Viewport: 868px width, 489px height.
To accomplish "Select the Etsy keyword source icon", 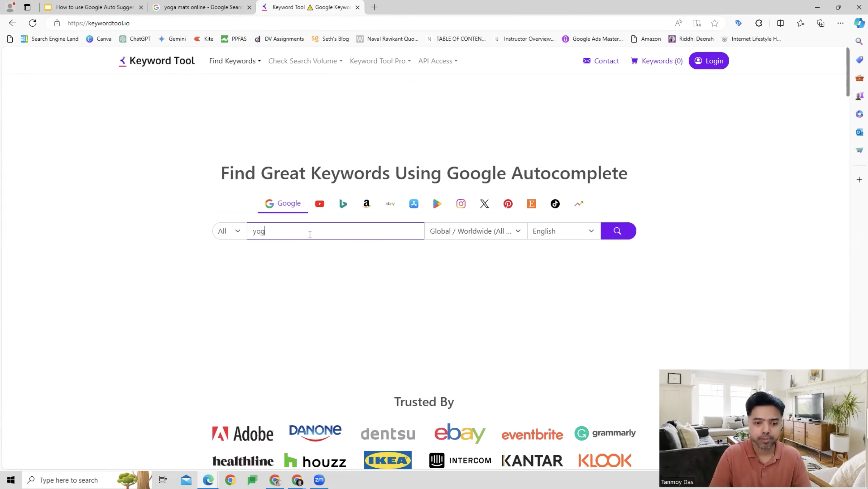I will pyautogui.click(x=531, y=204).
